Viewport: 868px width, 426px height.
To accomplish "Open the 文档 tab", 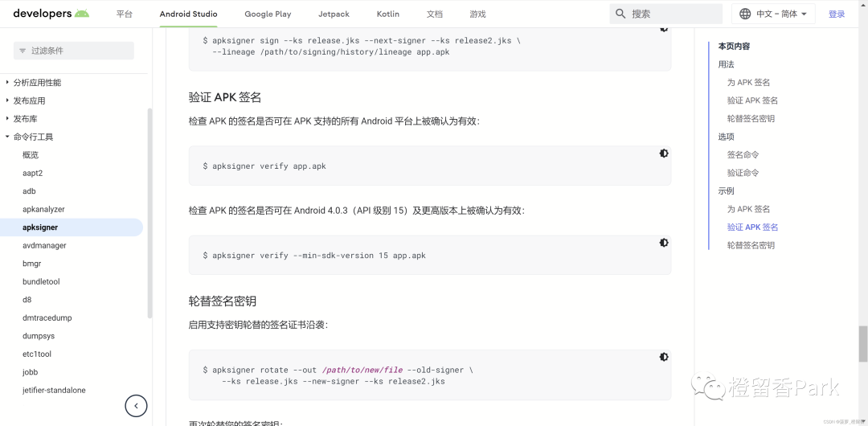I will (435, 14).
